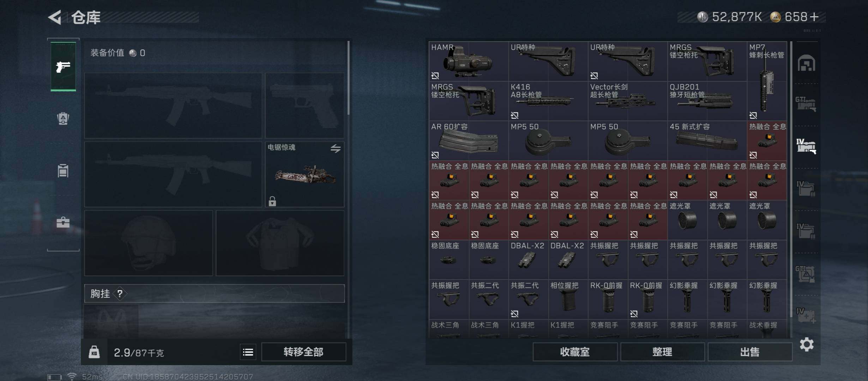Click the 转移全部 button
868x381 pixels.
[x=303, y=352]
